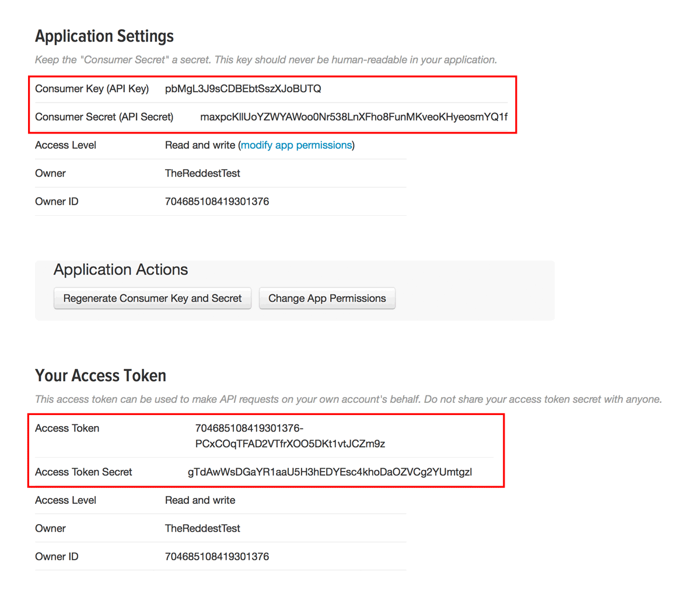
Task: Click the Owner name in Your Access Token section
Action: [x=202, y=528]
